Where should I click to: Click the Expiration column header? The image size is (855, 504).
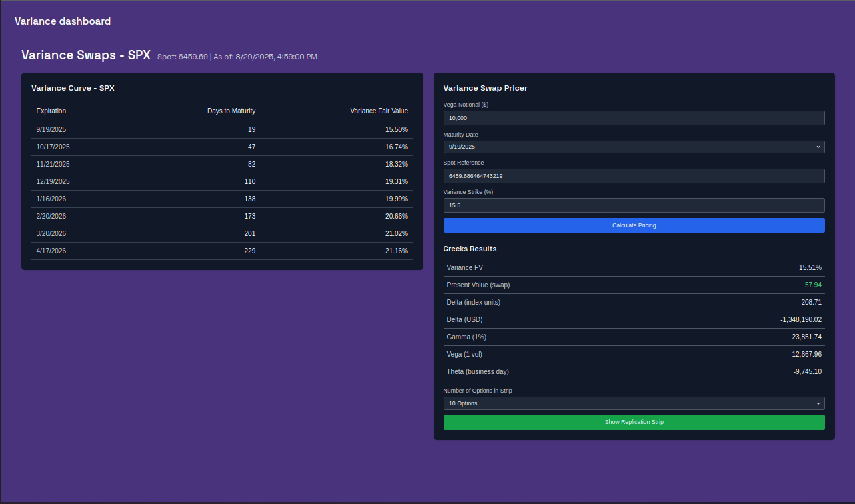coord(51,111)
